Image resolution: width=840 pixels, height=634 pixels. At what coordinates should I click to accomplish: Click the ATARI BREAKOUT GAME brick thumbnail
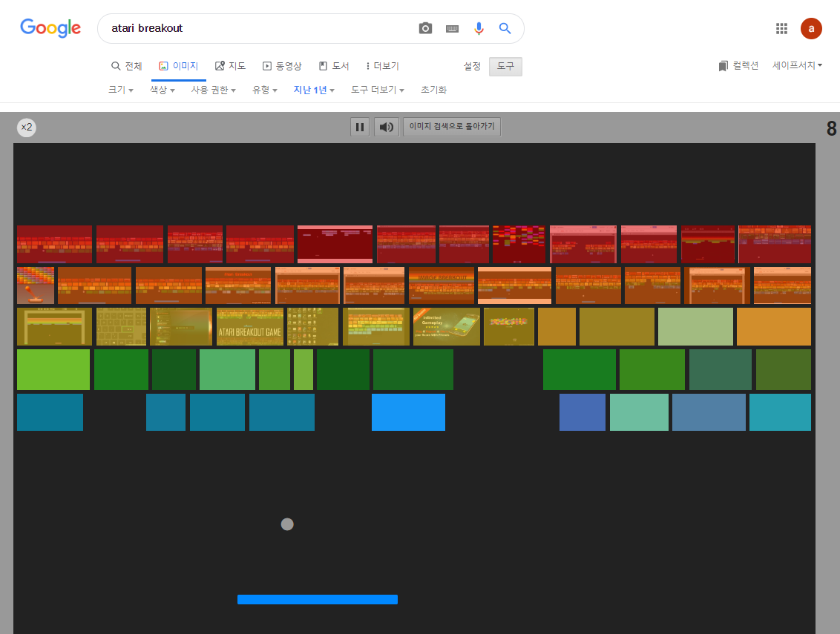[x=249, y=326]
